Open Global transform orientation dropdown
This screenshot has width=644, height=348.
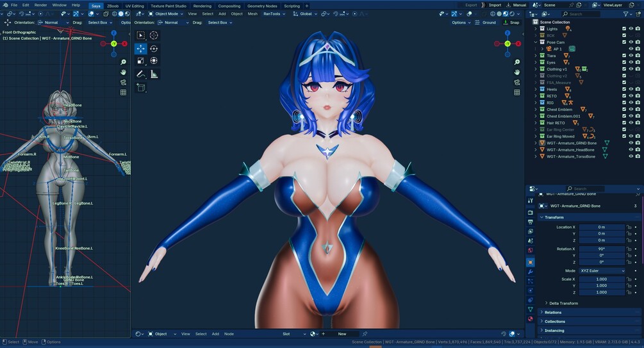click(305, 14)
